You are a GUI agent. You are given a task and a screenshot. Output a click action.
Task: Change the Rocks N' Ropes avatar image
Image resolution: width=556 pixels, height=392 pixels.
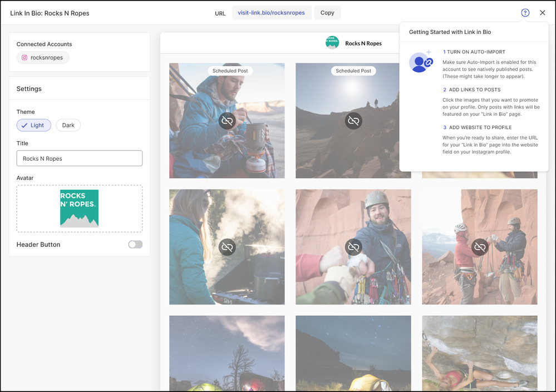click(80, 208)
